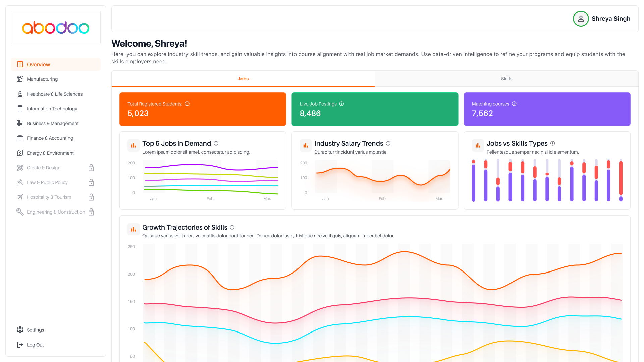Viewport: 644px width, 362px height.
Task: Open Manufacturing from the sidebar
Action: click(x=56, y=79)
